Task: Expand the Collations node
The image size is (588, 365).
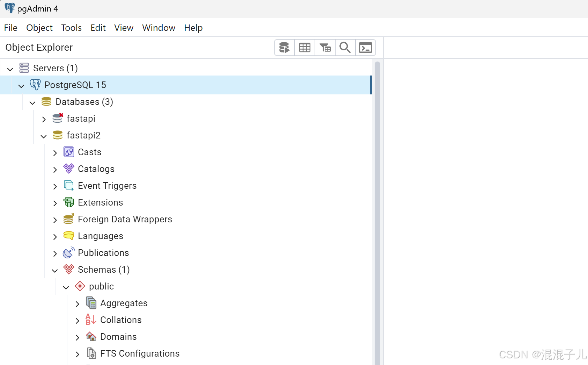Action: click(77, 321)
